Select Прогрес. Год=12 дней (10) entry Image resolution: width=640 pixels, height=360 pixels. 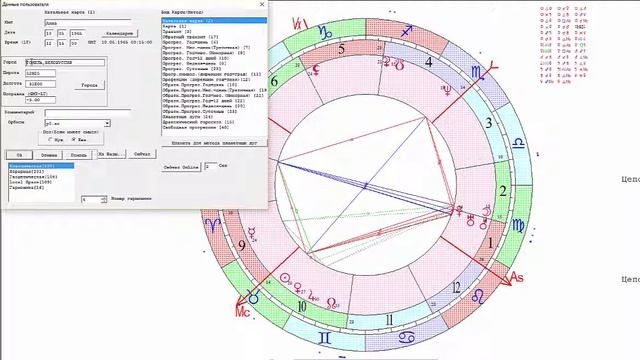214,58
